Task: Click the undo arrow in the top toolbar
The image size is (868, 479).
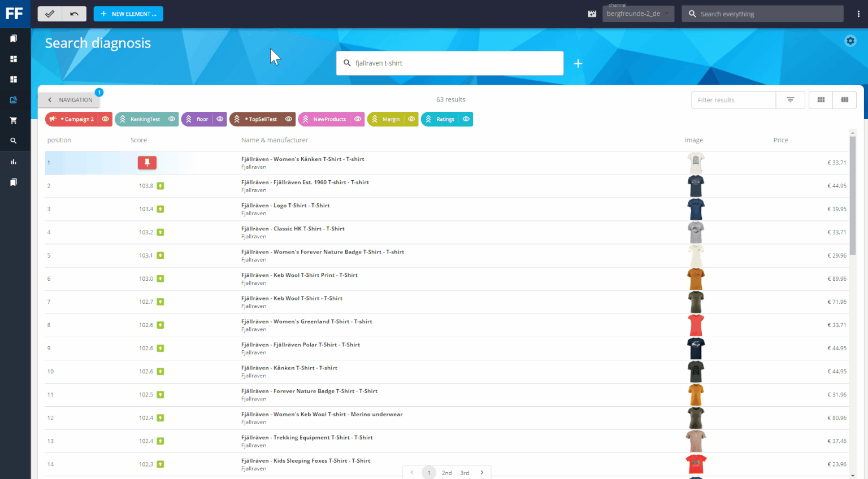Action: [74, 13]
